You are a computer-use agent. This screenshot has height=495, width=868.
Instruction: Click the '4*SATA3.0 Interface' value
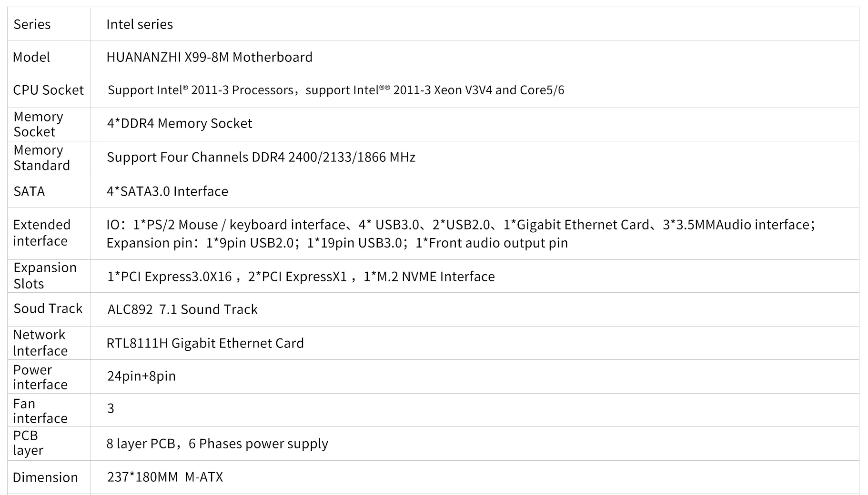click(167, 191)
